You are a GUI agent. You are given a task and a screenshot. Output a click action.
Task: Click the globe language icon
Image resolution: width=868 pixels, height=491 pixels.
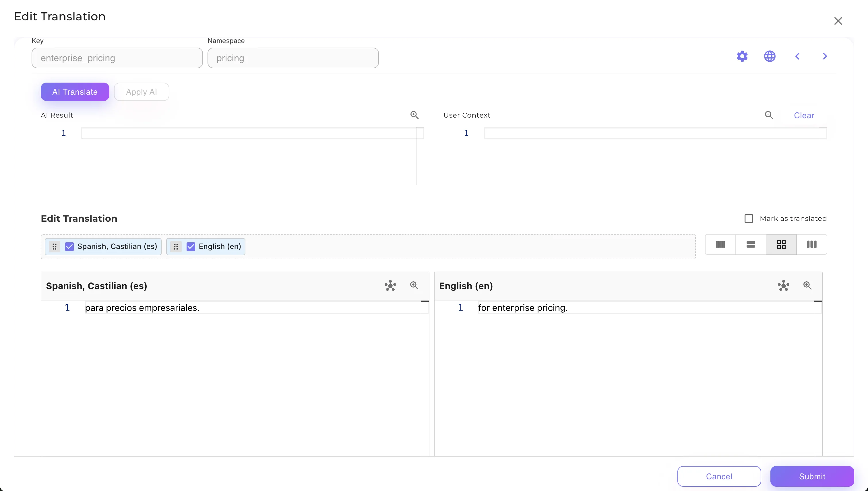770,56
